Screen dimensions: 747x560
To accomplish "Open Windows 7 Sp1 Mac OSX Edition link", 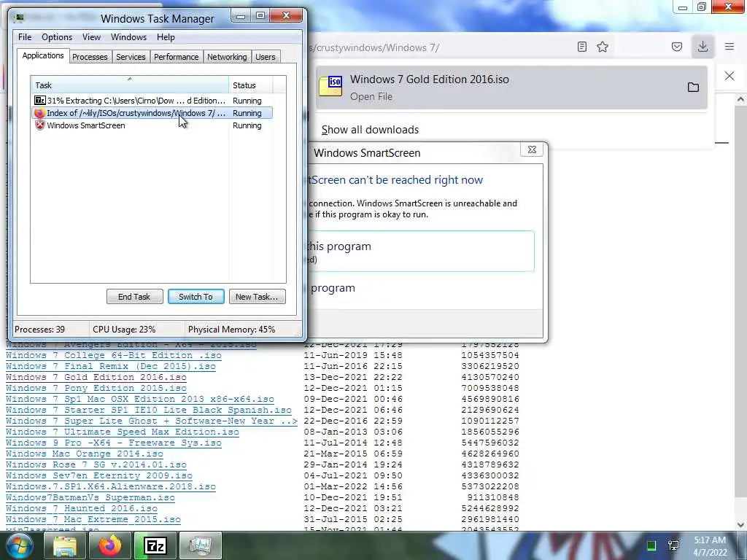I will pyautogui.click(x=140, y=399).
